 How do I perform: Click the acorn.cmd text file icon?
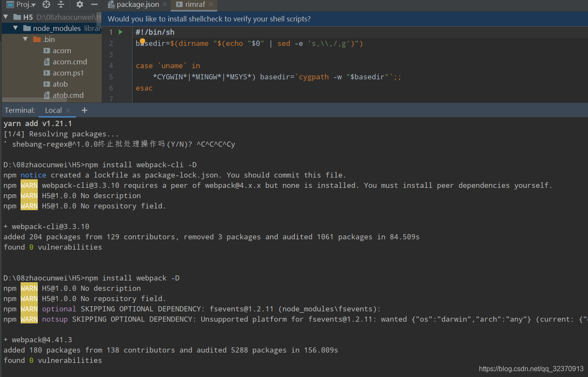click(47, 62)
